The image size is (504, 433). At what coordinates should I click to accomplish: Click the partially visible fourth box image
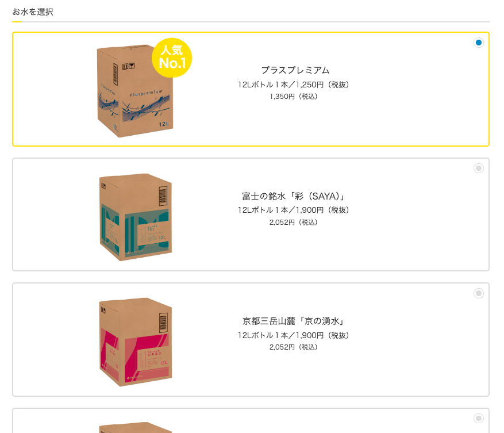coord(135,427)
